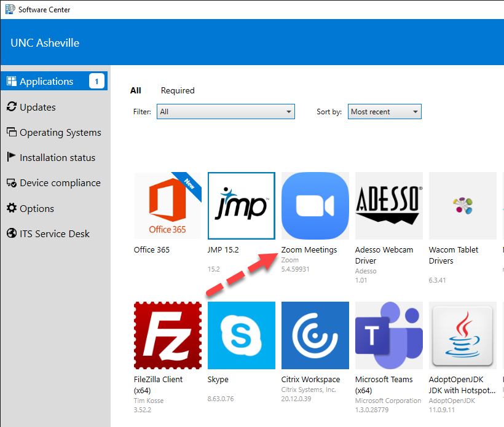This screenshot has height=427, width=504.
Task: Click the Skype application icon
Action: [241, 335]
